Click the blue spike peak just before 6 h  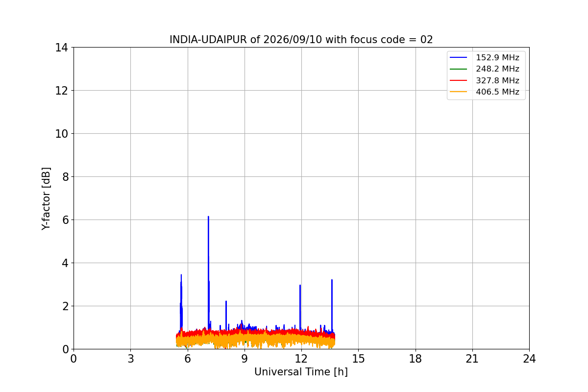[181, 275]
